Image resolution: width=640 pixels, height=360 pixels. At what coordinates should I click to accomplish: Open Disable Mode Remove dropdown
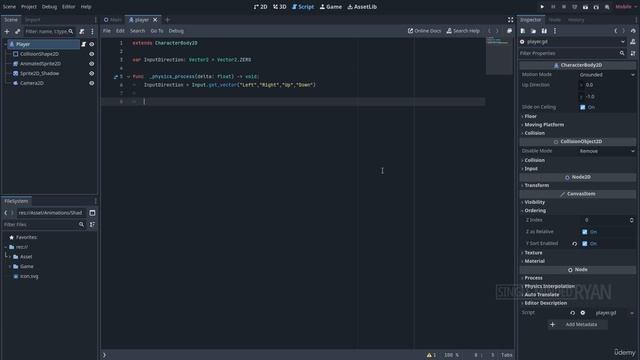(607, 151)
